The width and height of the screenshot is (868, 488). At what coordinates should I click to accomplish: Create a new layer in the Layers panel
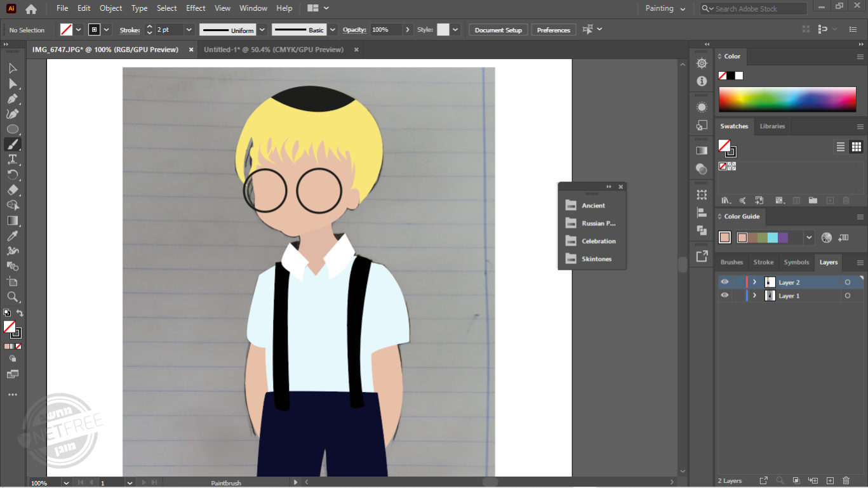coord(830,480)
